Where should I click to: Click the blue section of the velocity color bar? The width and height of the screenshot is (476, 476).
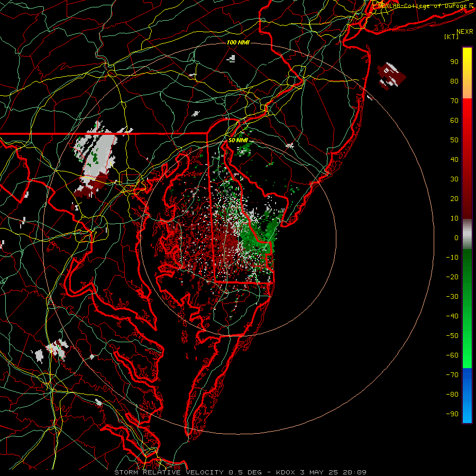(x=467, y=396)
